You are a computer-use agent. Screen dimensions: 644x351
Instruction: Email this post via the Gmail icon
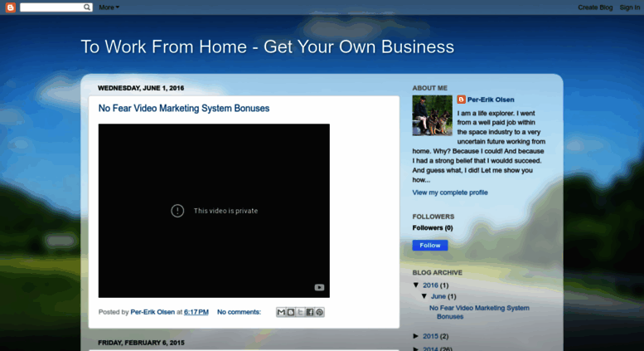pyautogui.click(x=281, y=312)
